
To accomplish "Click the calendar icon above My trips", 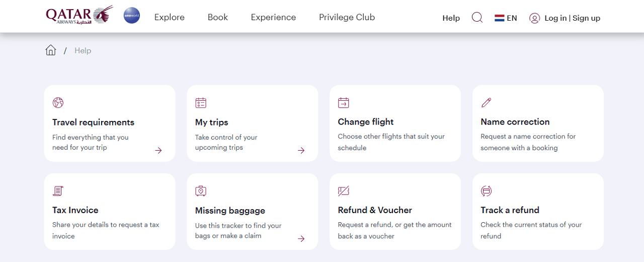I will coord(201,103).
